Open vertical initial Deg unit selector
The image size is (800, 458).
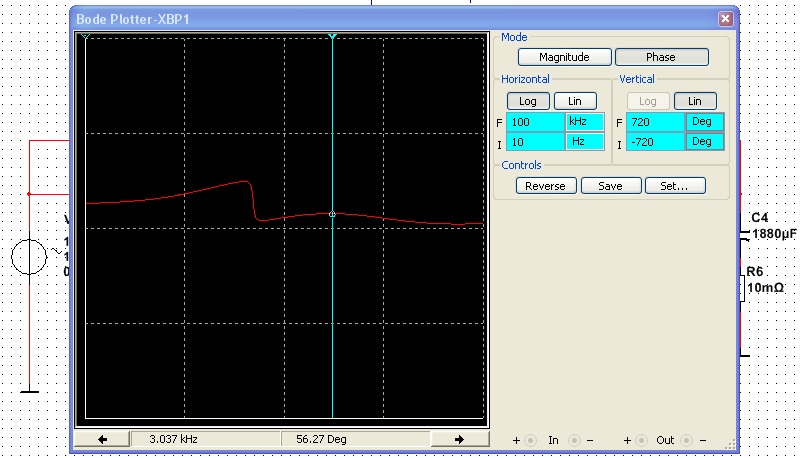click(x=705, y=142)
